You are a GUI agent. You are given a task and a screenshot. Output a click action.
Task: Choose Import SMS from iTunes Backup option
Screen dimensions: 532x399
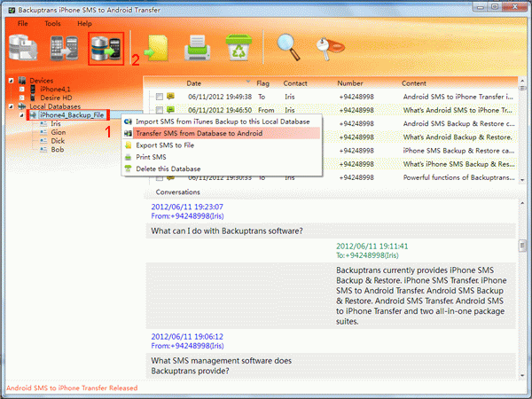[x=221, y=121]
